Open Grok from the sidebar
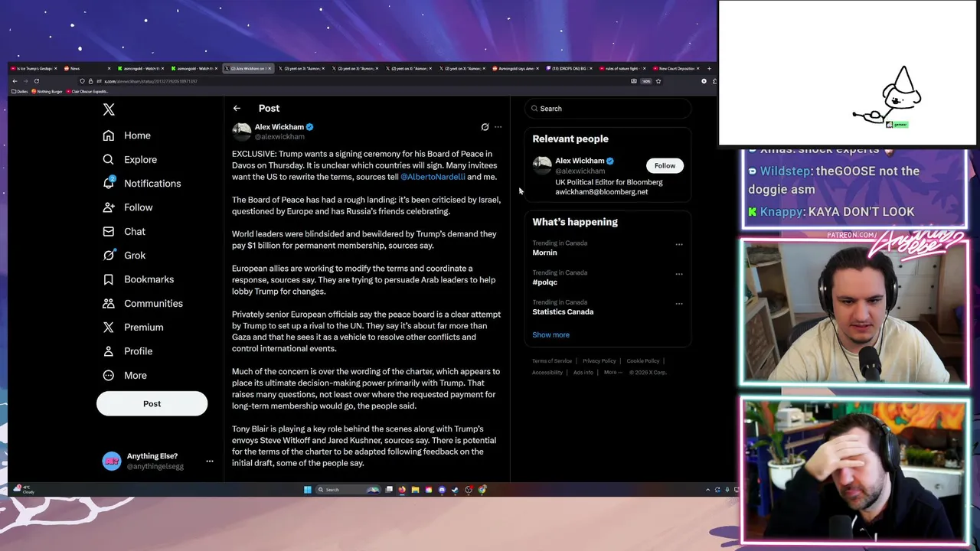The height and width of the screenshot is (551, 980). pos(124,256)
